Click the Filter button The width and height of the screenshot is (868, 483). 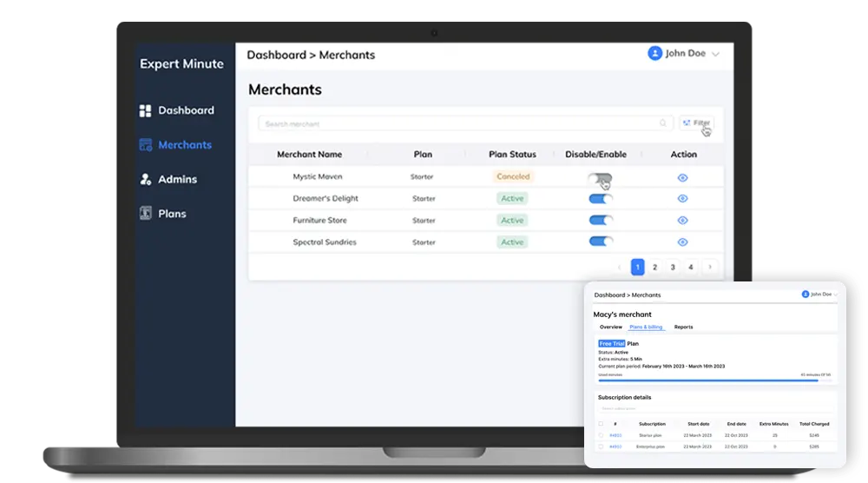696,123
